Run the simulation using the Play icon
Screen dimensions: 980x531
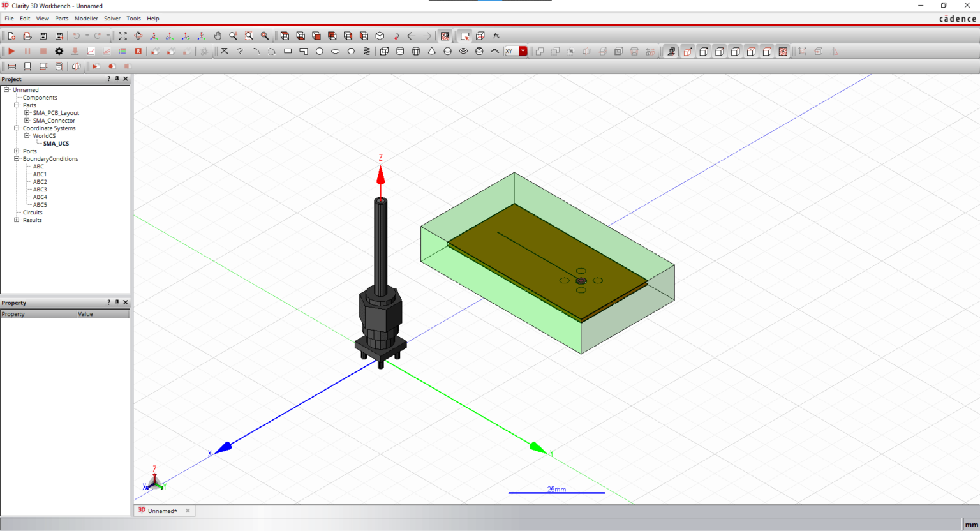(x=11, y=51)
